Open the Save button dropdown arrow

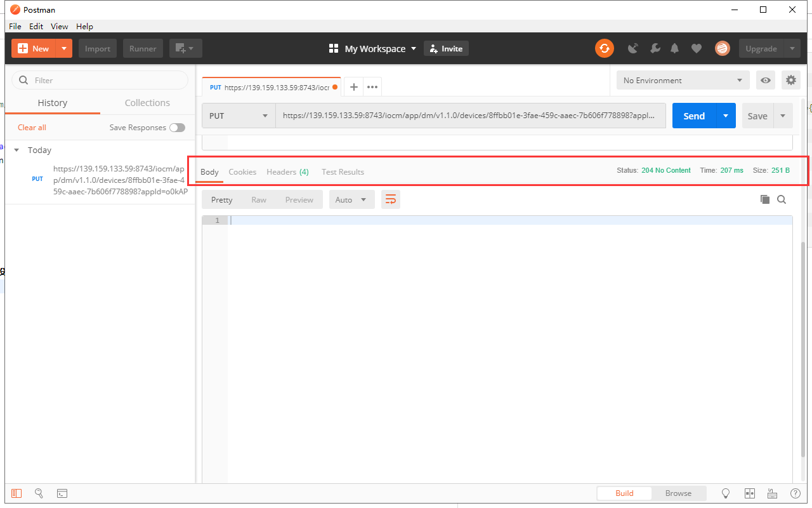783,116
